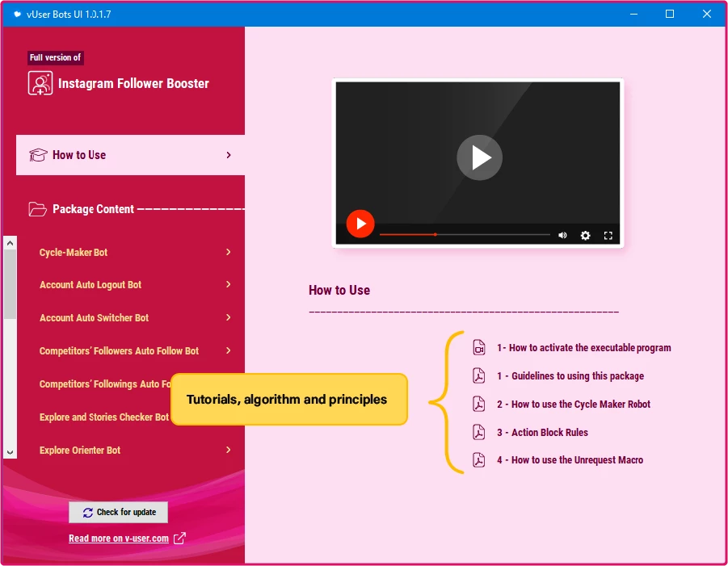Expand Competitors' Followers Auto Follow Bot chevron
The width and height of the screenshot is (728, 566).
click(229, 350)
